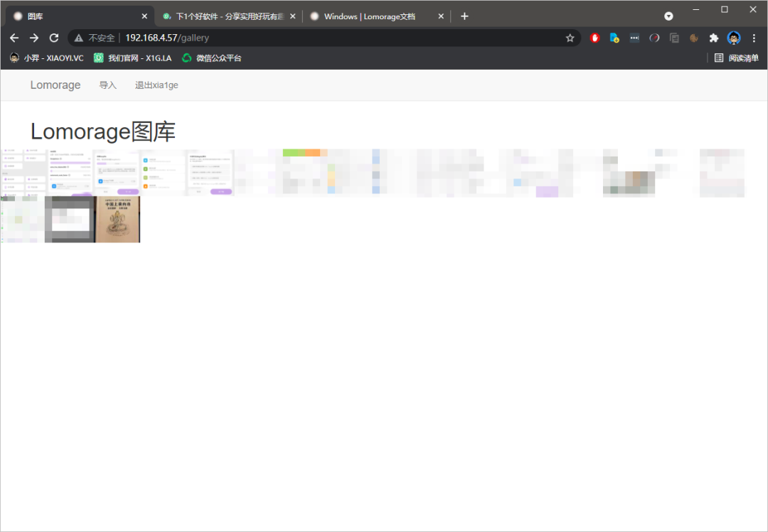Image resolution: width=768 pixels, height=532 pixels.
Task: Open the red stop-hand extension
Action: click(594, 38)
